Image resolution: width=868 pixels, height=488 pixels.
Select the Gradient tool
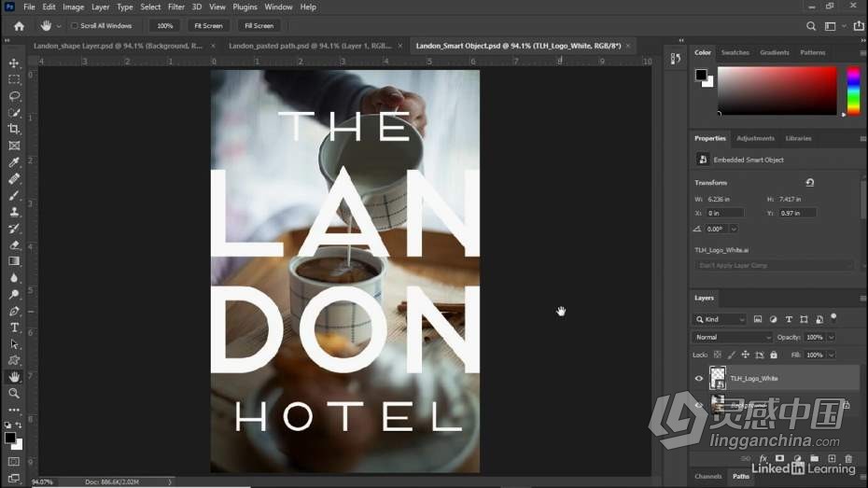[14, 261]
